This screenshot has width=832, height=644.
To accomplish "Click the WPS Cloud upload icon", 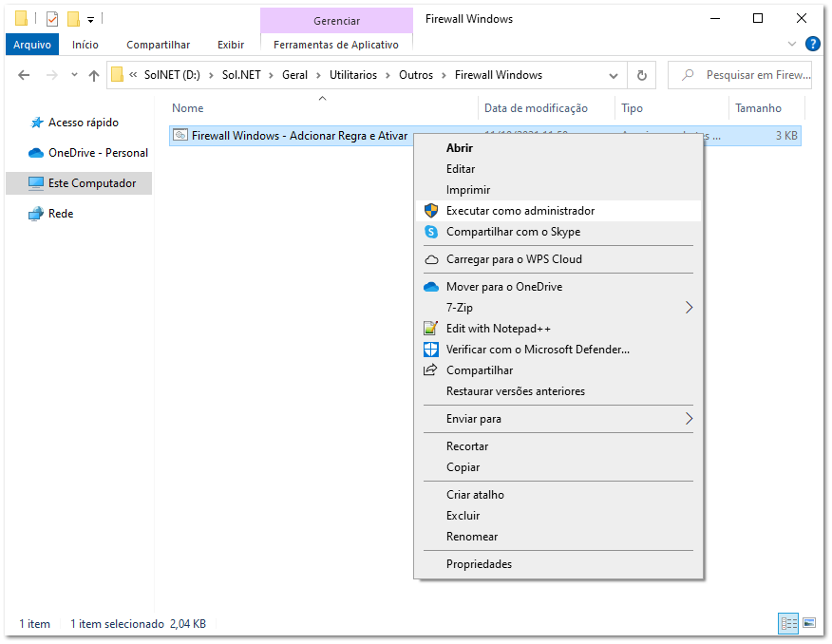I will pyautogui.click(x=431, y=259).
